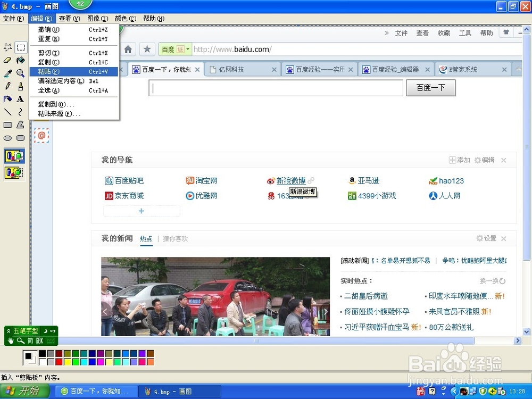Pick the Rectangle shape tool
This screenshot has width=532, height=399.
click(x=8, y=125)
